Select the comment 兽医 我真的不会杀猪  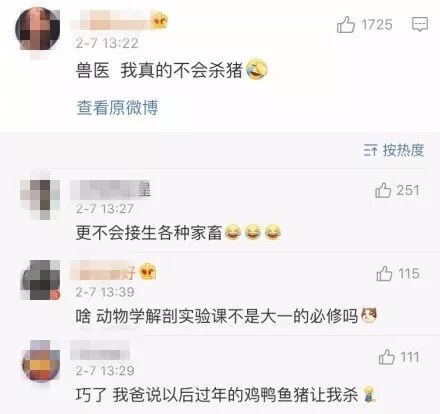point(171,70)
